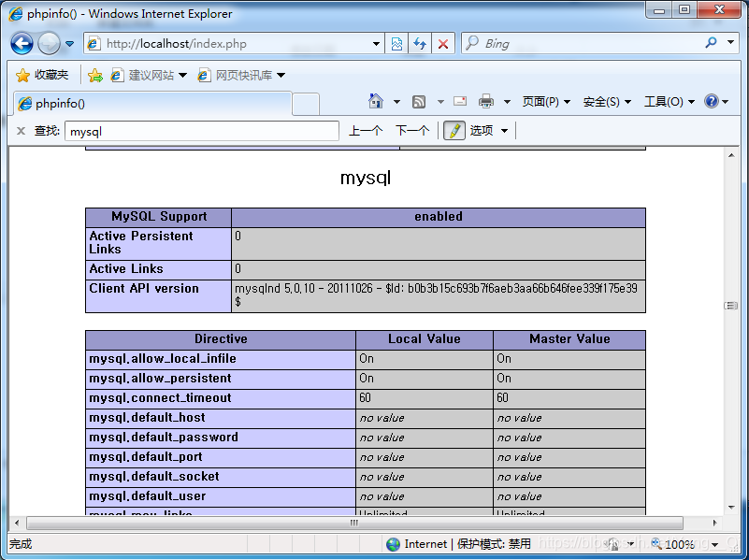The height and width of the screenshot is (560, 749).
Task: Click the Internet zone globe icon in the status bar
Action: pyautogui.click(x=393, y=544)
